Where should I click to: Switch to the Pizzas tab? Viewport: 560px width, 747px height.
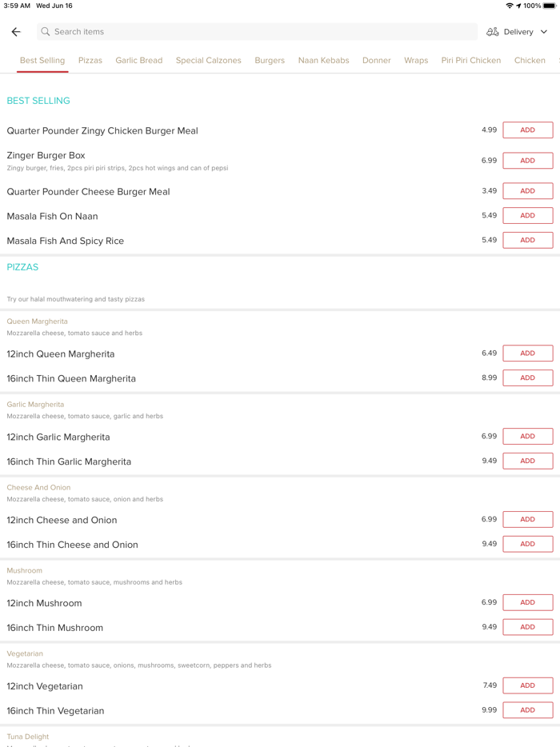coord(90,61)
